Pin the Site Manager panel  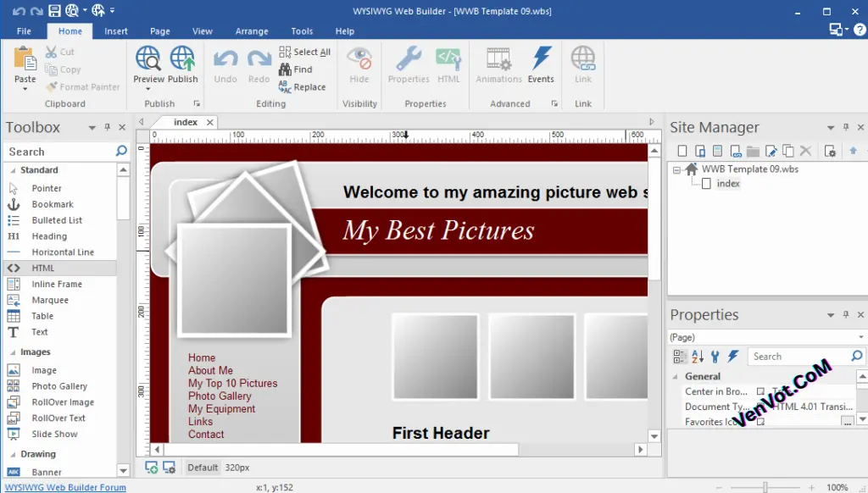(846, 127)
